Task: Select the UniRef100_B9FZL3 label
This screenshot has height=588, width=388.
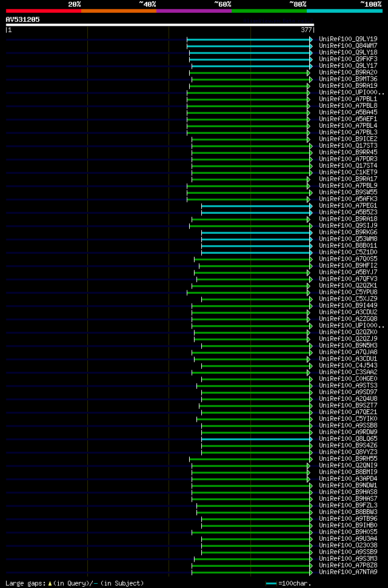Action: coord(348,506)
